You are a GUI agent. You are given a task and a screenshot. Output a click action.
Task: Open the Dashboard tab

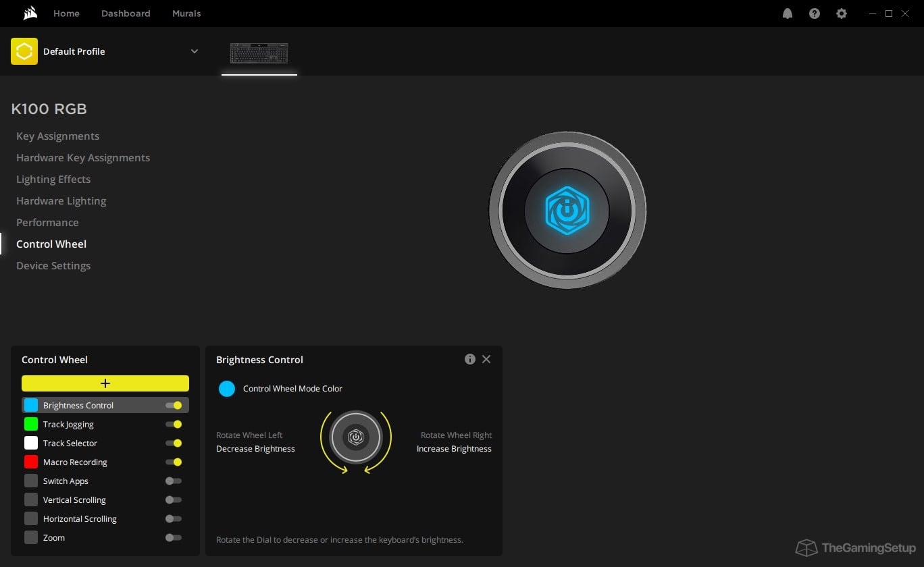[126, 13]
